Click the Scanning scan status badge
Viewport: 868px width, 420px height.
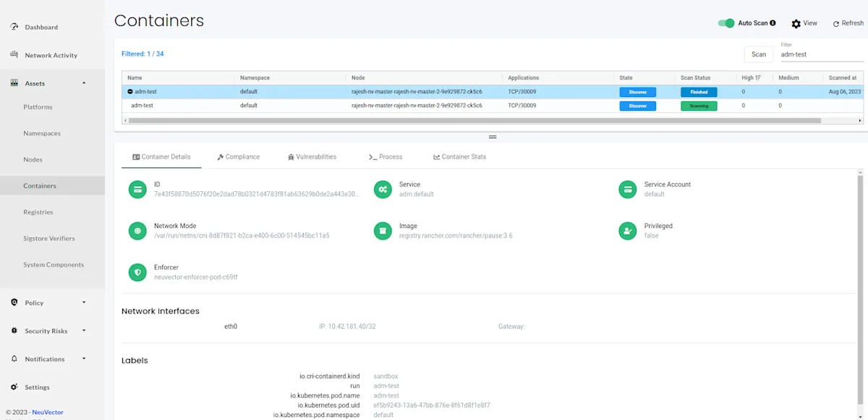click(x=699, y=106)
